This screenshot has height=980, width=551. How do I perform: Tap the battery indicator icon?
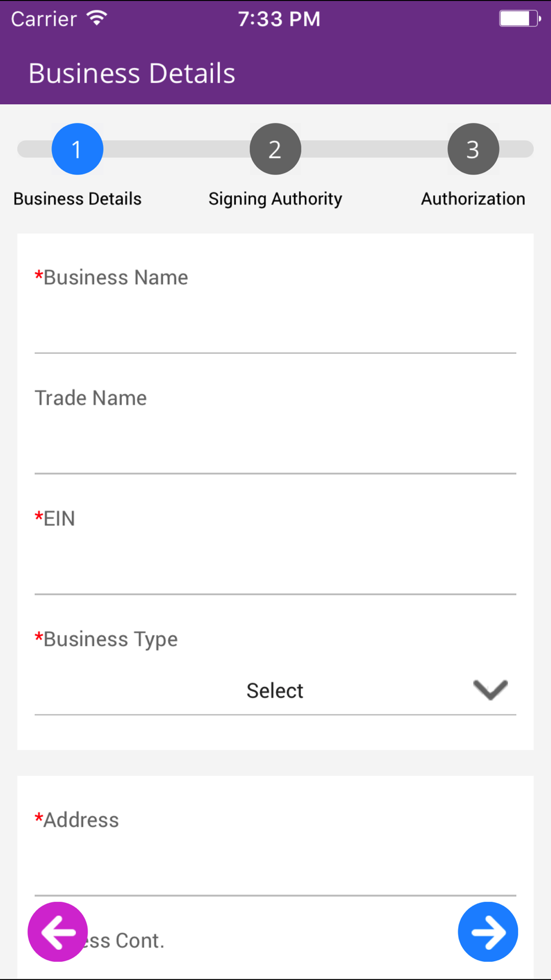520,19
